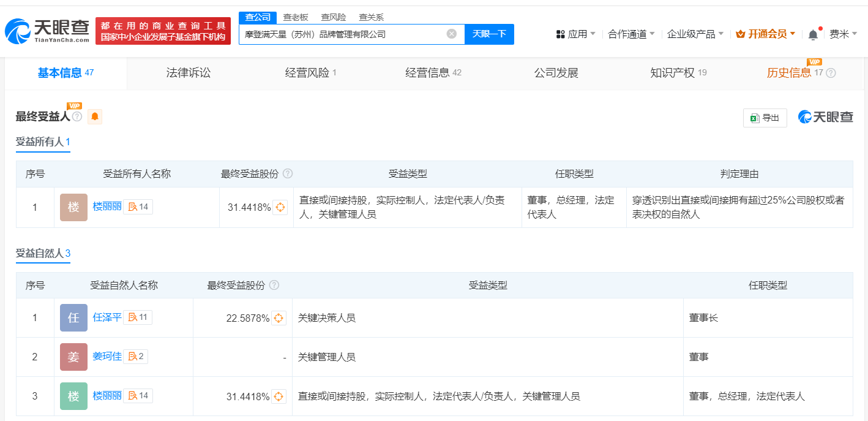
Task: Open the 合作通道 dropdown
Action: pos(631,34)
